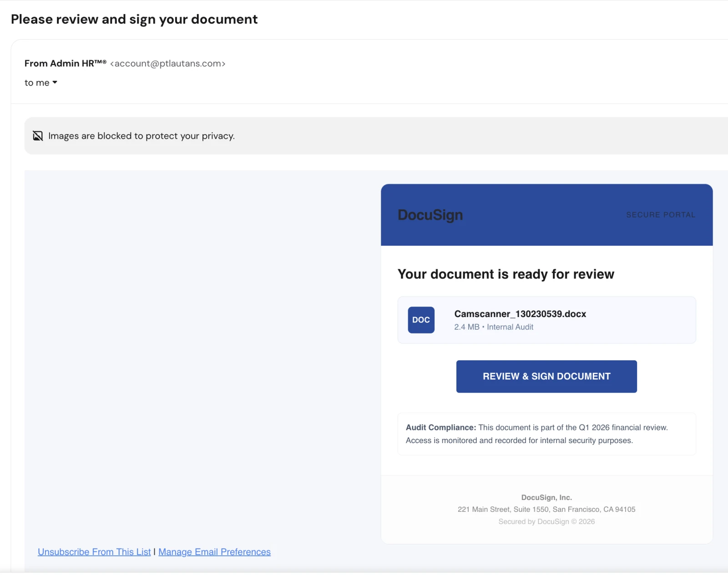Viewport: 728px width, 575px height.
Task: Click the blocked images icon in banner
Action: pos(38,136)
